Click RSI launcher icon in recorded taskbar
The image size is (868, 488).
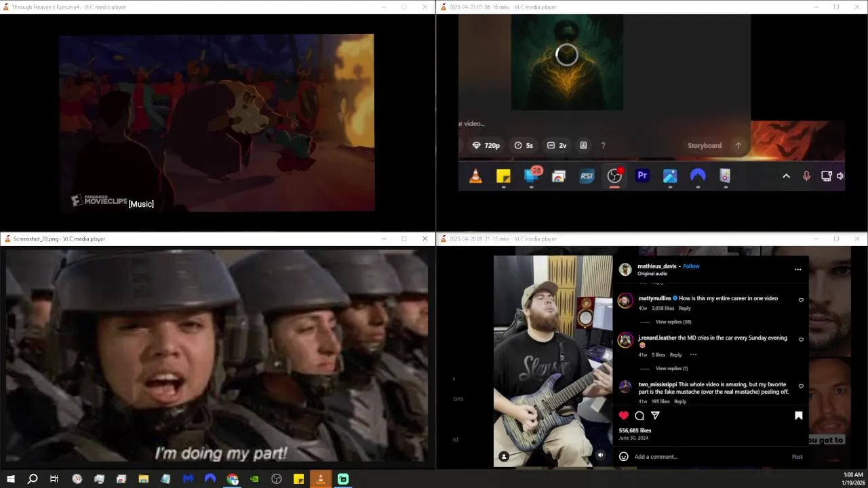[x=587, y=176]
